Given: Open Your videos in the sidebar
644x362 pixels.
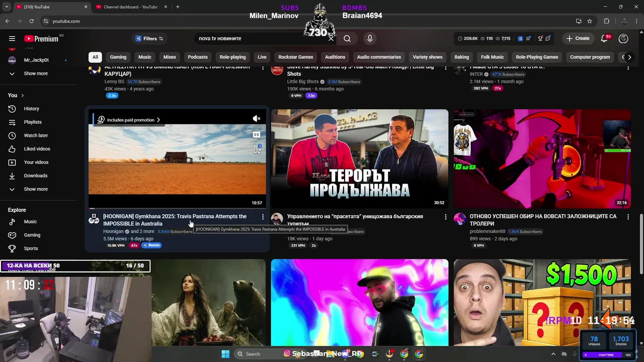Looking at the screenshot, I should point(35,162).
